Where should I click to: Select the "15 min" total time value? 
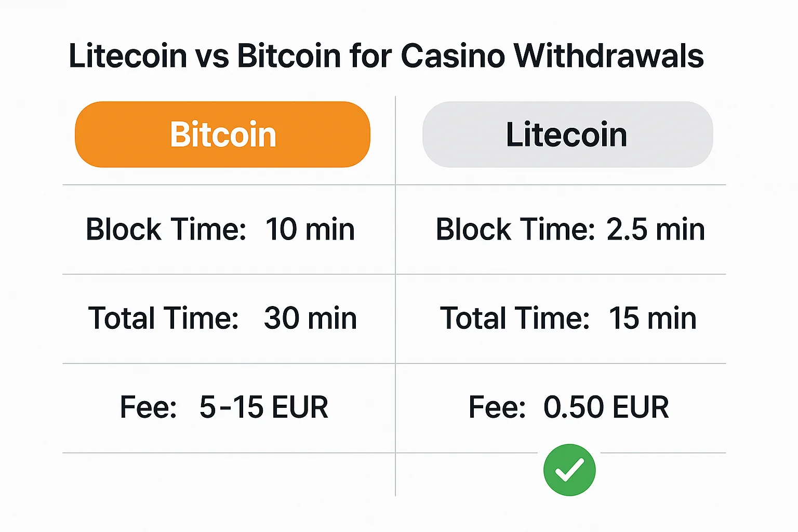(653, 318)
